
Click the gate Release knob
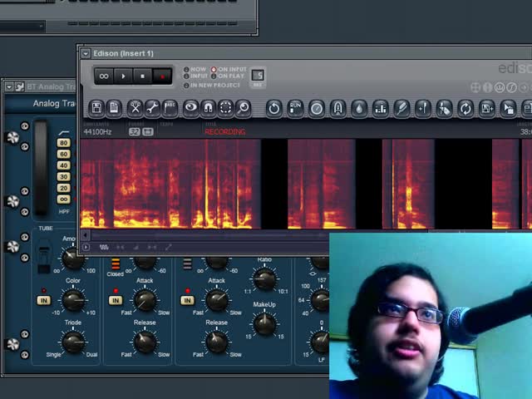pos(145,342)
